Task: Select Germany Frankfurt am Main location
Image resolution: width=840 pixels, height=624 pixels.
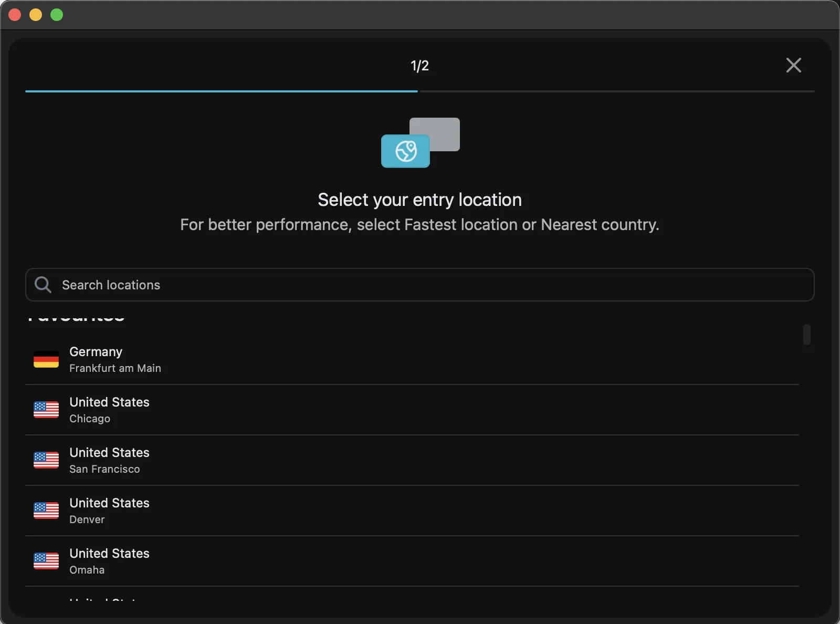Action: pyautogui.click(x=115, y=360)
